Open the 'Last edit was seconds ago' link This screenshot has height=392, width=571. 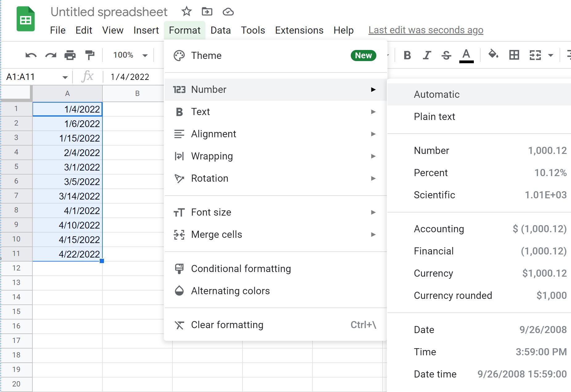click(x=426, y=30)
